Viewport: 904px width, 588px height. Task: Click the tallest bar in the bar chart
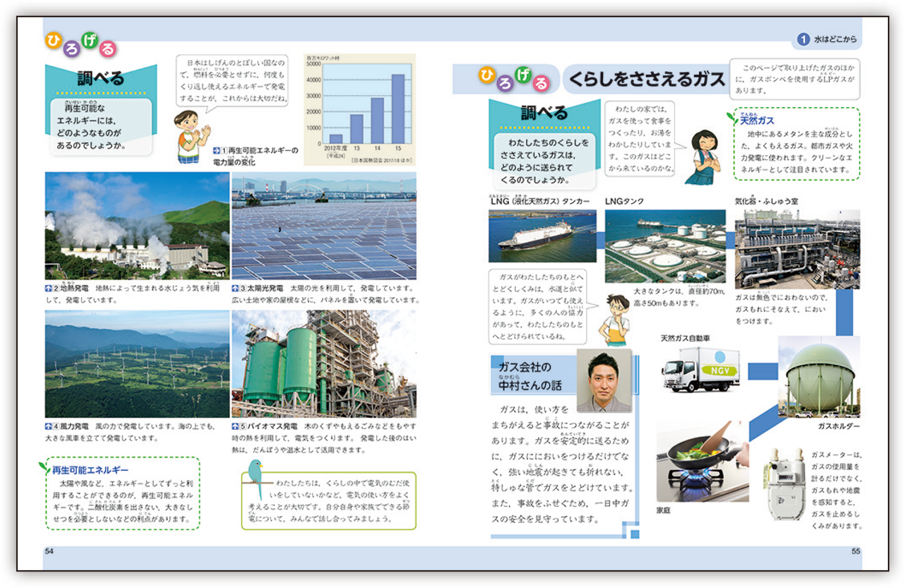(398, 109)
